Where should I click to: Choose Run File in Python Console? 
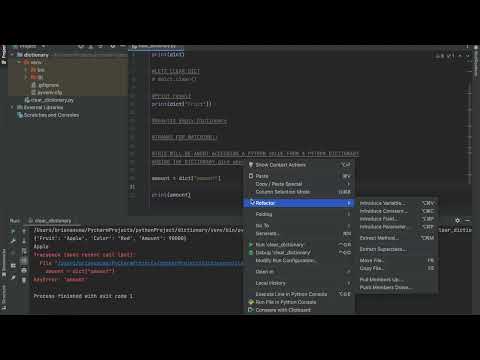[299, 302]
